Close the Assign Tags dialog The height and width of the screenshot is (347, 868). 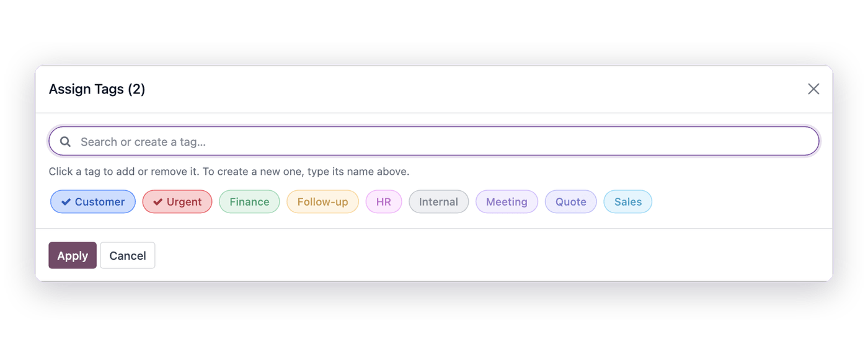click(x=813, y=89)
